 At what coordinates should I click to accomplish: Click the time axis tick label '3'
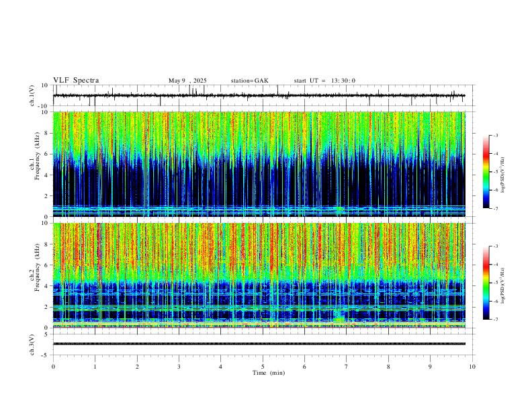(179, 367)
